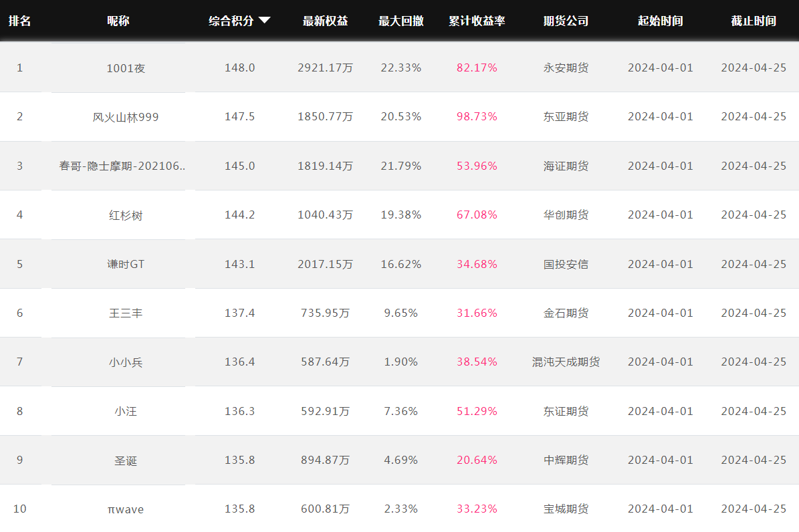
Task: Click equity value 735.95万
Action: coord(325,313)
